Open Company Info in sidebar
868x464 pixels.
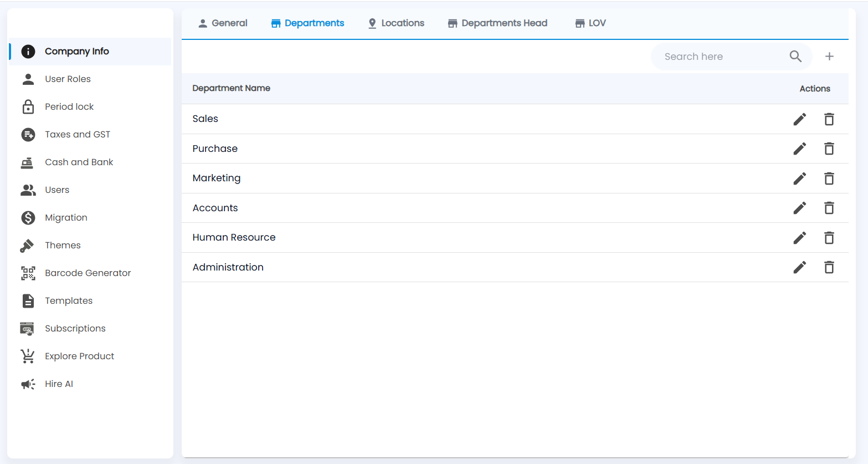pos(90,52)
